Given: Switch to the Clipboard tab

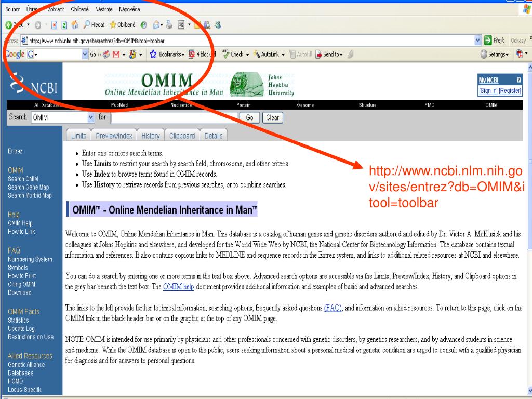Looking at the screenshot, I should [182, 136].
